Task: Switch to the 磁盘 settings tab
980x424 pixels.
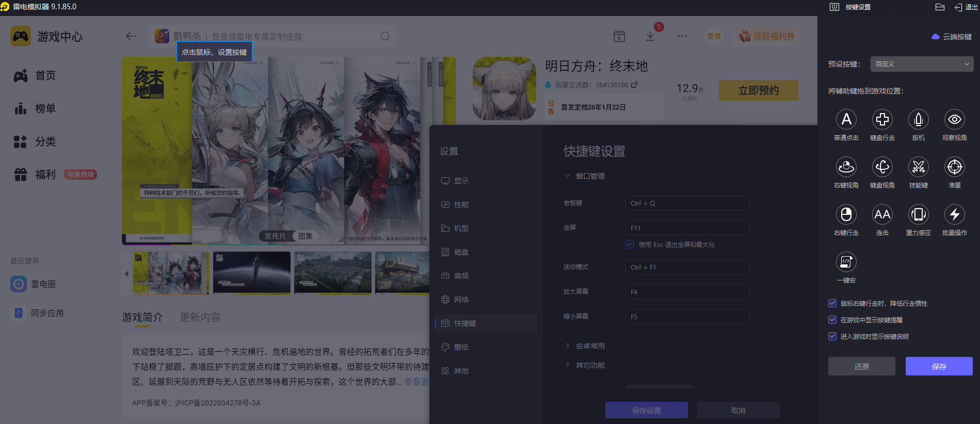Action: [x=486, y=252]
